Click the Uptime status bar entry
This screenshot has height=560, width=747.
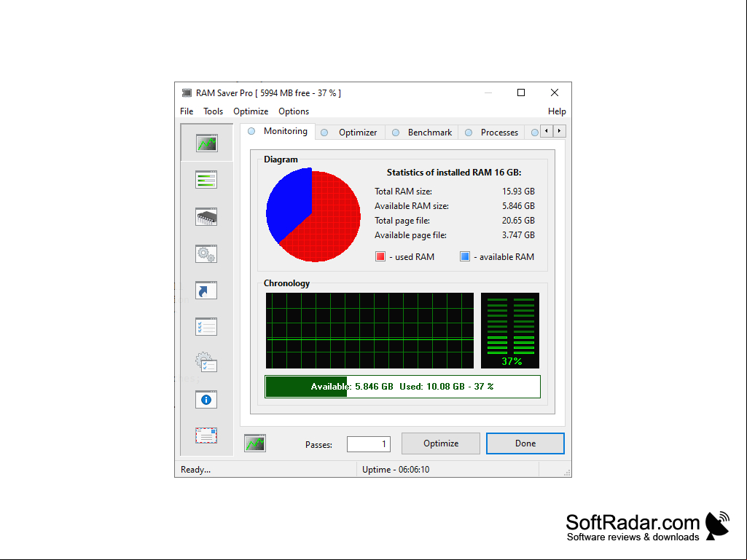click(x=396, y=470)
